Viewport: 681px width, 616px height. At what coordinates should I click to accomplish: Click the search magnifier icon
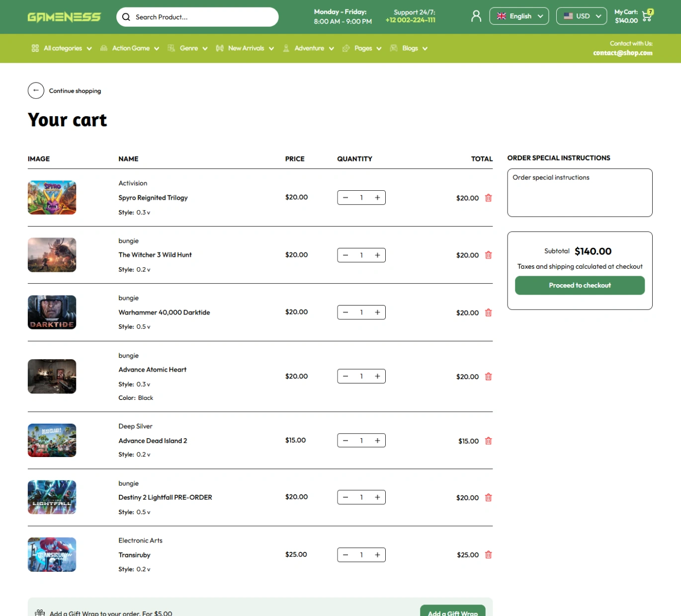tap(126, 17)
